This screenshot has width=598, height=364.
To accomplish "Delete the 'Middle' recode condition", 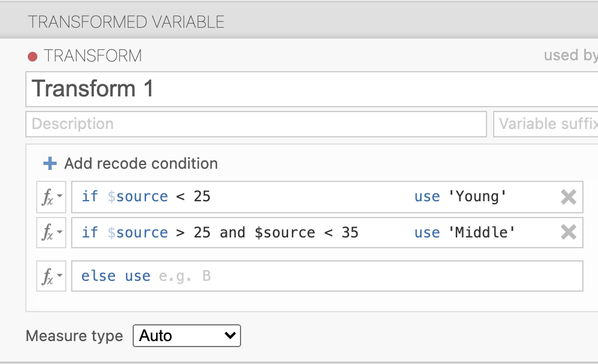I will pyautogui.click(x=568, y=233).
